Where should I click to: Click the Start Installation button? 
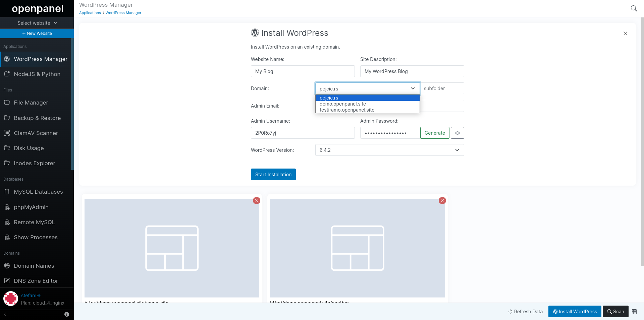(x=273, y=175)
